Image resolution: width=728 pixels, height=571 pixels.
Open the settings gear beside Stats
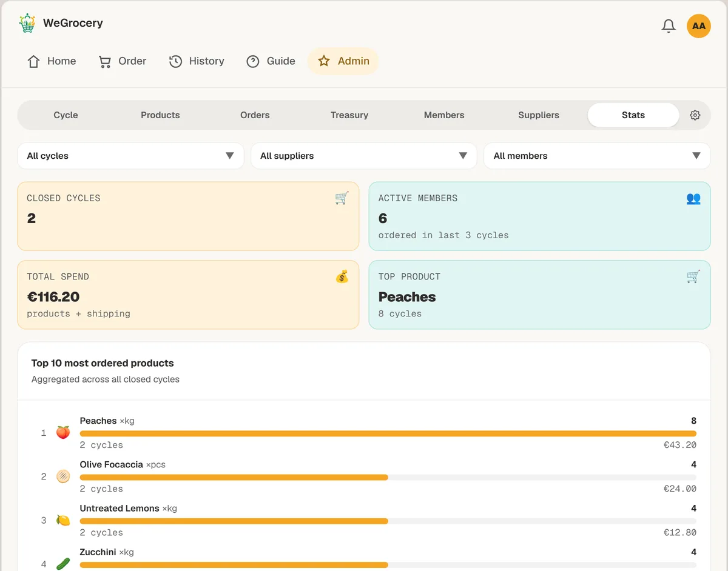695,115
